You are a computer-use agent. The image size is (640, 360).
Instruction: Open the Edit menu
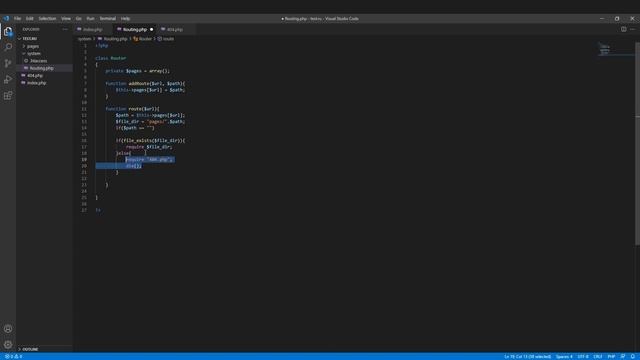point(30,18)
